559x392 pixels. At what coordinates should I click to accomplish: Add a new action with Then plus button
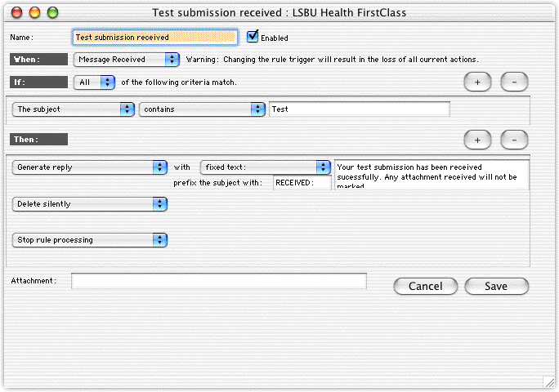[x=478, y=140]
